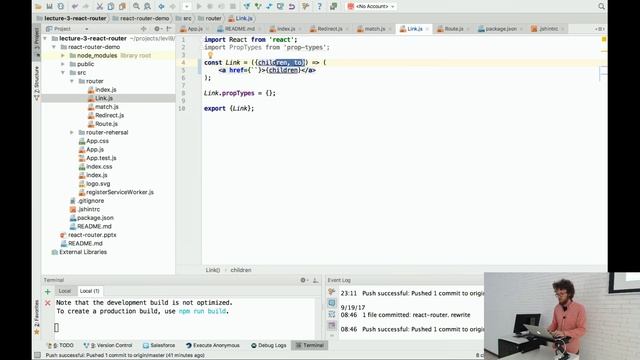
Task: Click the Replace toolbar icon
Action: point(147,6)
